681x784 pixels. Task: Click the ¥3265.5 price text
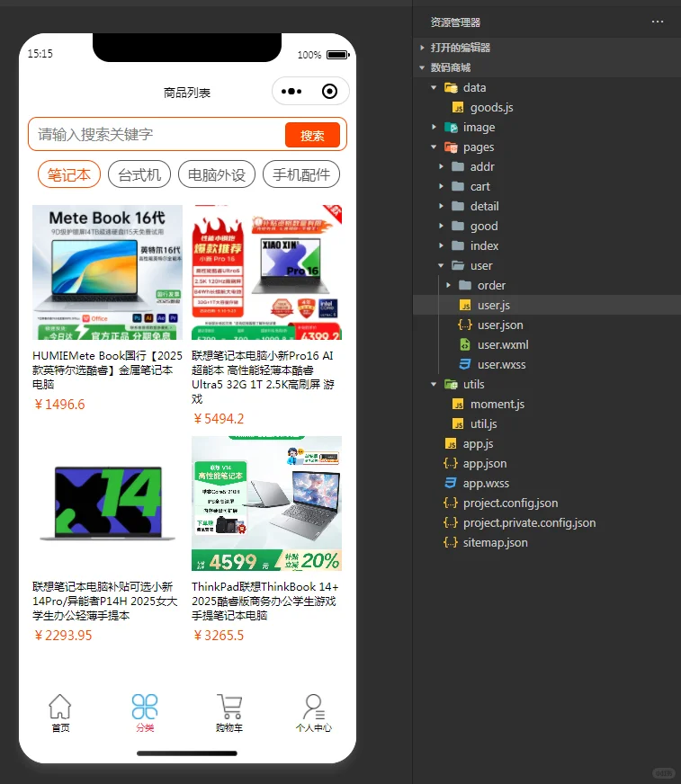point(219,636)
